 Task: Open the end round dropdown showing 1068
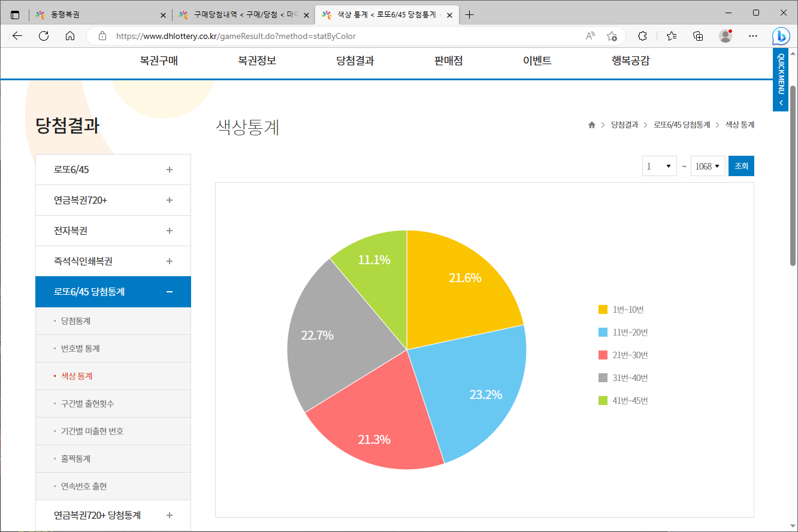(708, 166)
